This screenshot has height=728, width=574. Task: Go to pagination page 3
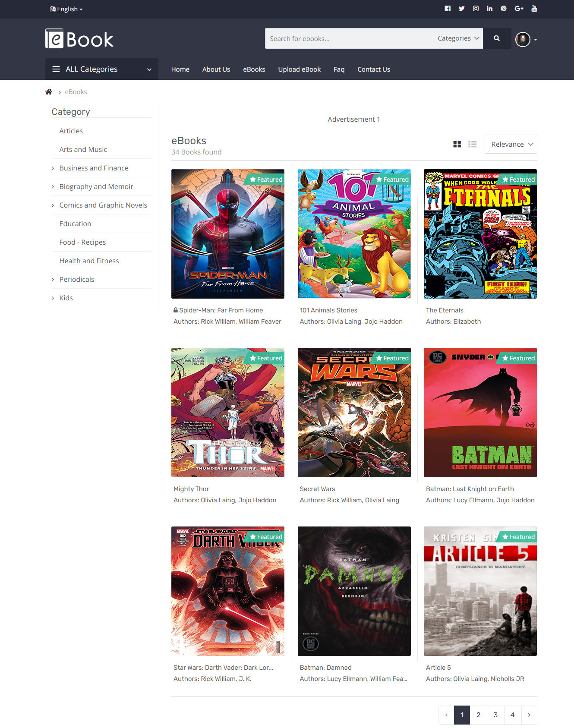[495, 715]
